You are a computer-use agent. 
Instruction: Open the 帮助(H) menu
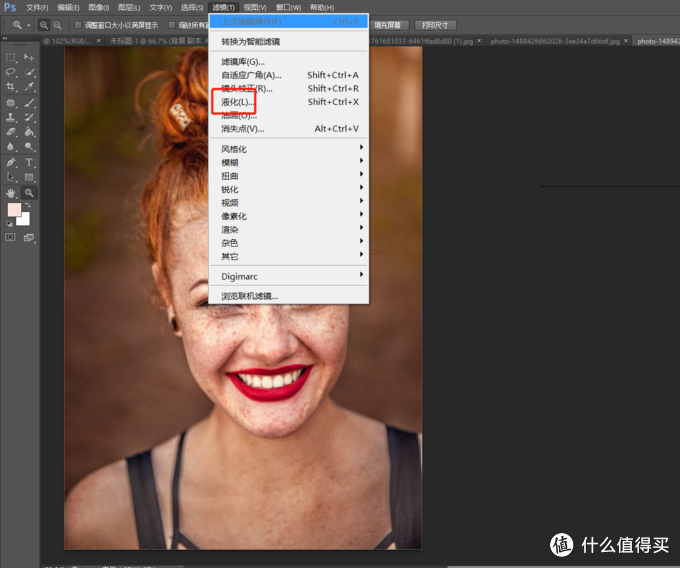coord(322,7)
